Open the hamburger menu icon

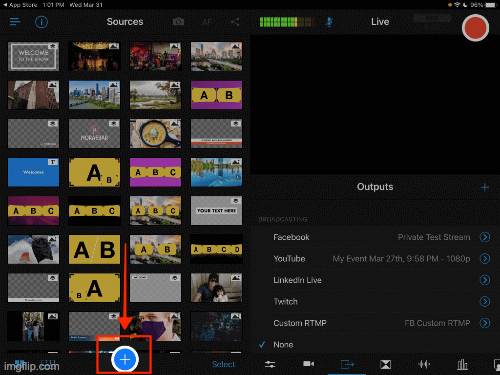(15, 22)
